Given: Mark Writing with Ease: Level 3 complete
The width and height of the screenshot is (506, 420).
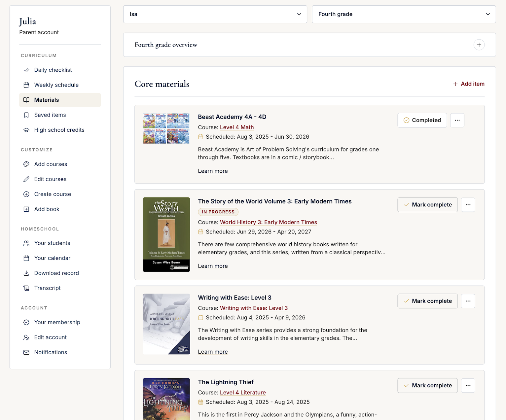Looking at the screenshot, I should pyautogui.click(x=427, y=301).
